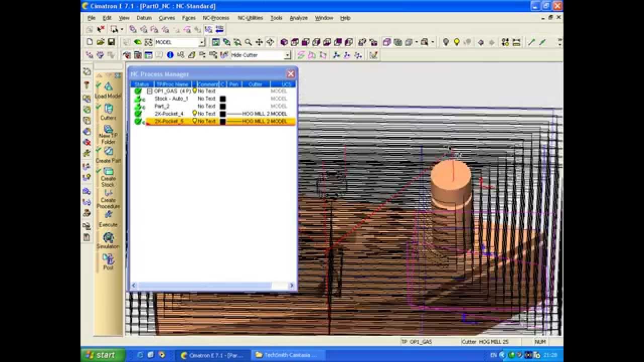The width and height of the screenshot is (644, 362).
Task: Click the red X cursor toolbar icon
Action: pyautogui.click(x=101, y=30)
